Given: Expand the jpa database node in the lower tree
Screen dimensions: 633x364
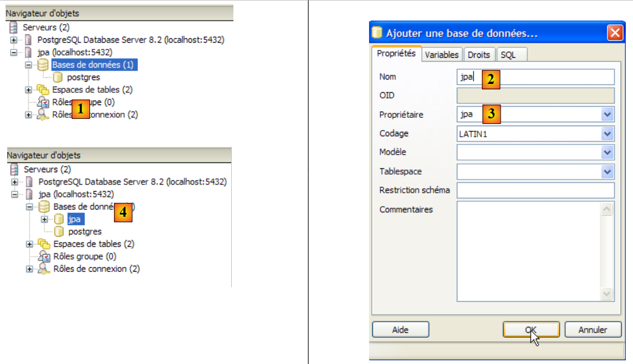Looking at the screenshot, I should [x=45, y=220].
